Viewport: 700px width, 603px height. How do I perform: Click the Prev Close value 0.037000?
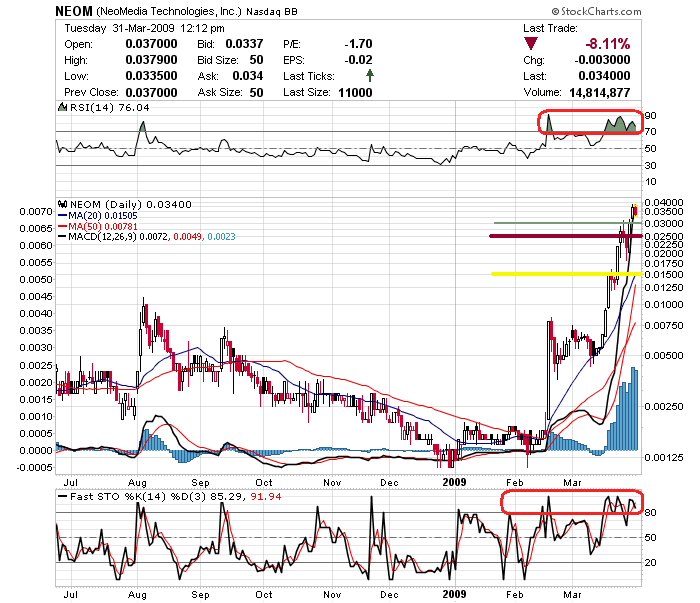coord(151,92)
